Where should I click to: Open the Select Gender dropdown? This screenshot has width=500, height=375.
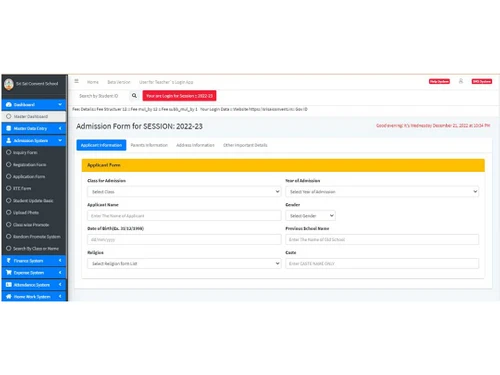coord(310,216)
